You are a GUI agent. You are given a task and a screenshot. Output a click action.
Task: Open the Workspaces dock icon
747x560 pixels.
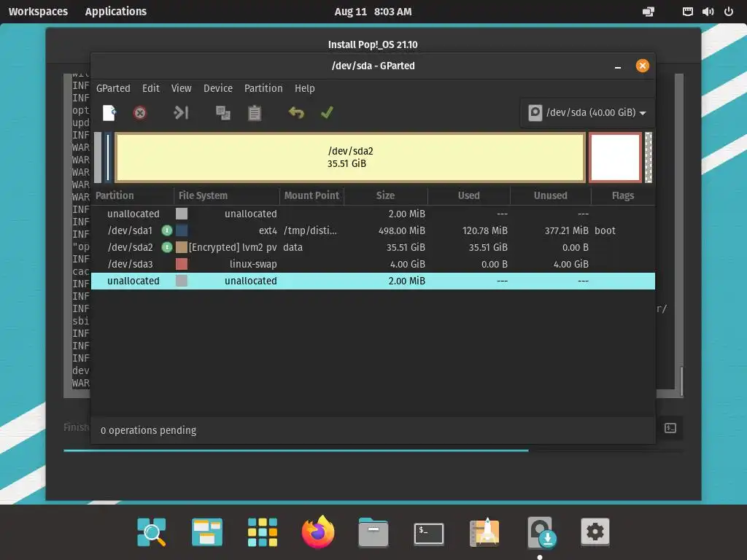206,532
